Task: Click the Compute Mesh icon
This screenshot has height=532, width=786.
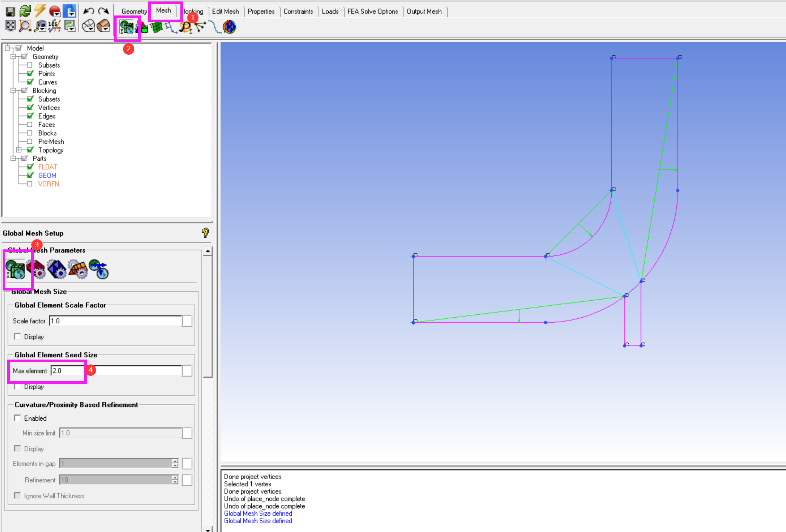Action: click(229, 27)
